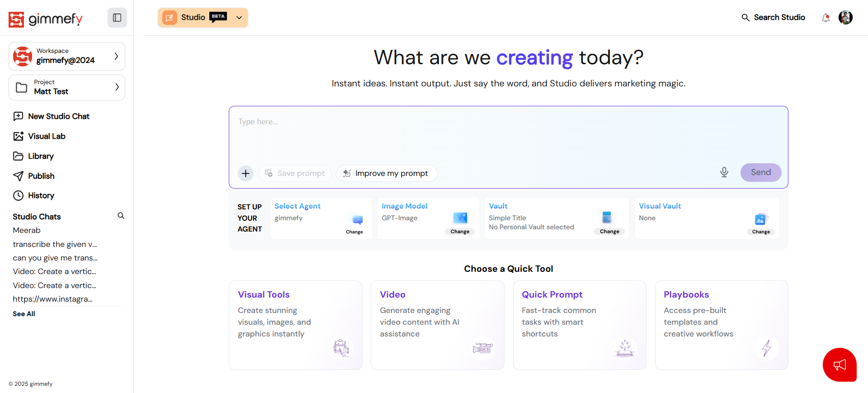
Task: Click the Library folder icon
Action: [18, 156]
